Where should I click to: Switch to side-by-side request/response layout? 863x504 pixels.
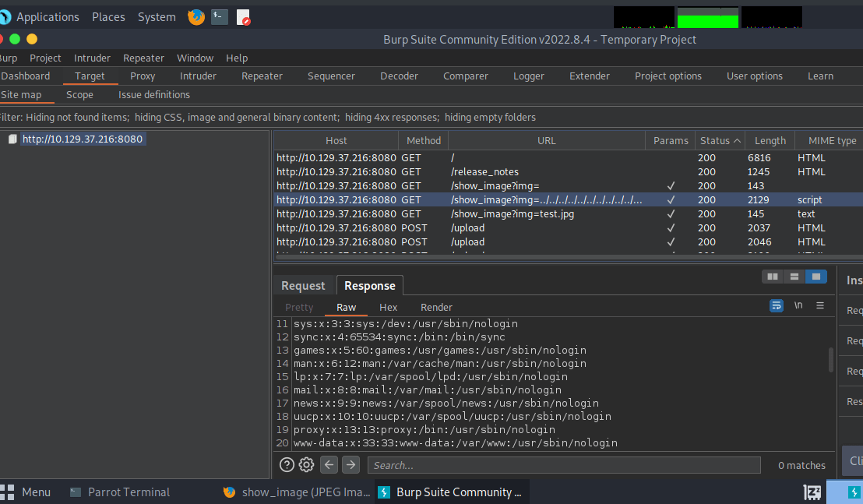pyautogui.click(x=773, y=277)
